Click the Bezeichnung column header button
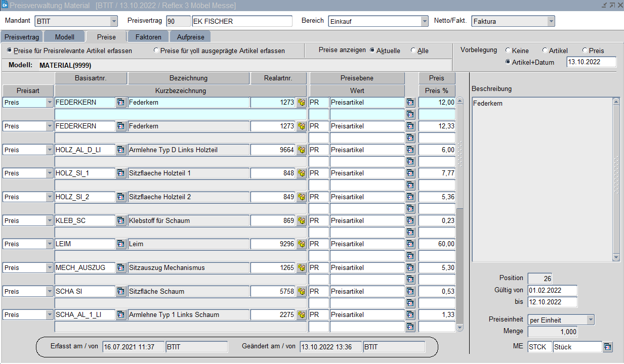Image resolution: width=624 pixels, height=364 pixels. click(188, 78)
